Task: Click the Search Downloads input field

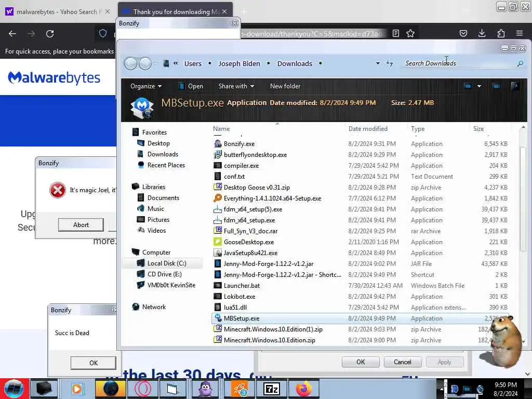Action: pos(459,63)
